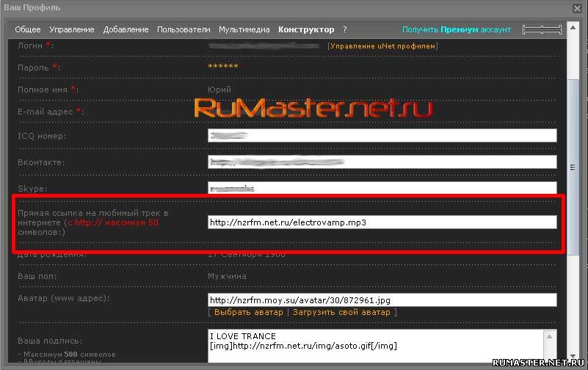Click the Аватар www address field

coord(382,300)
